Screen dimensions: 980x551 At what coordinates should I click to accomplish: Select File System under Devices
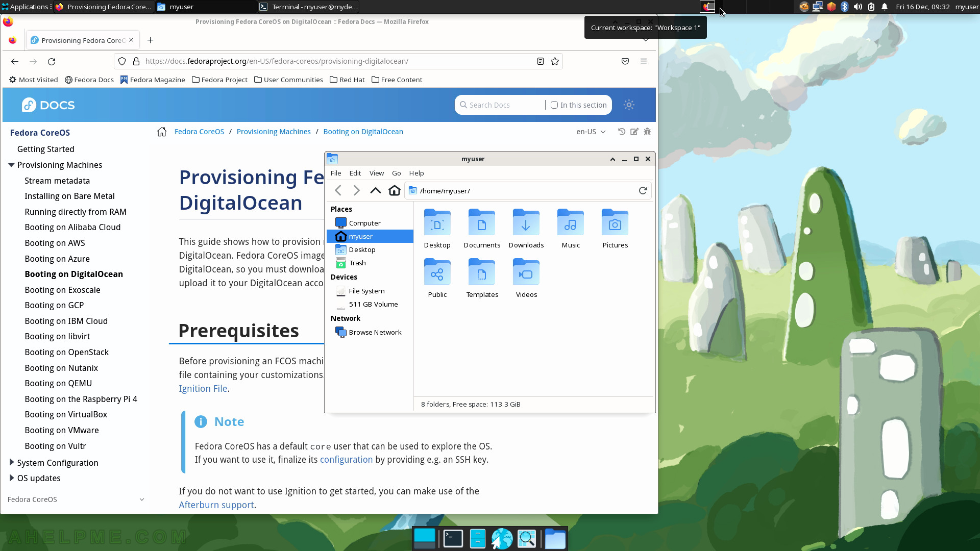click(370, 291)
